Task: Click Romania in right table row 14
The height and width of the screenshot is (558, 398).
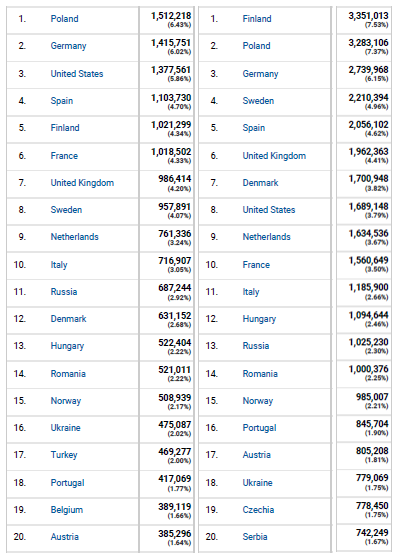Action: (x=260, y=374)
